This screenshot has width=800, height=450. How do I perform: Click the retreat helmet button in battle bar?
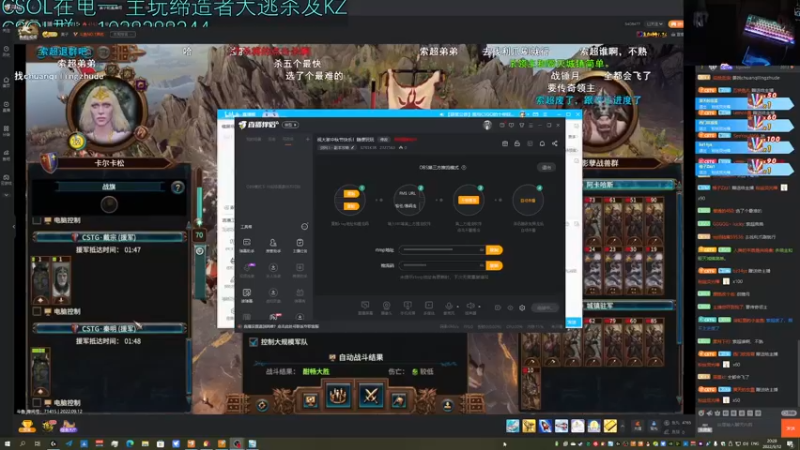click(398, 401)
